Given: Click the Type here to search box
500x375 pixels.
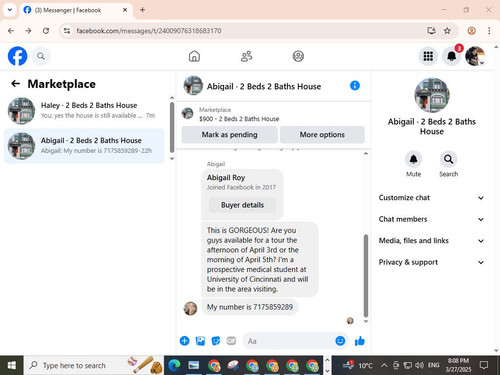Looking at the screenshot, I should click(94, 365).
